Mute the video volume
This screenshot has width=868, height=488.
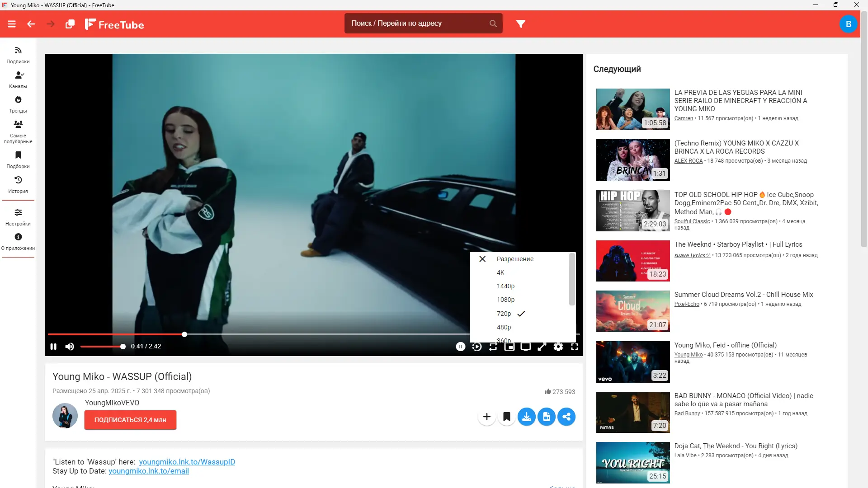point(69,347)
